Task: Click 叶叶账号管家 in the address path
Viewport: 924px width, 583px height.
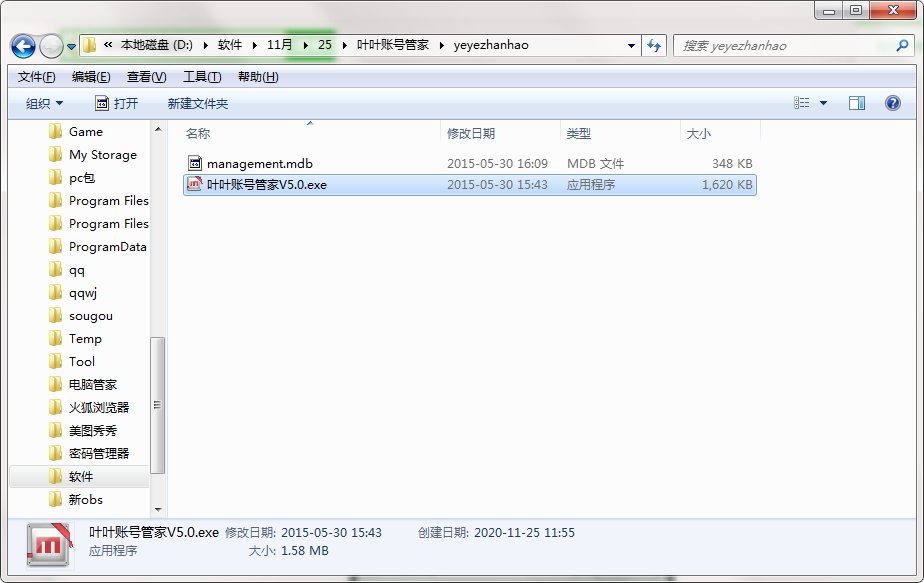Action: [393, 45]
